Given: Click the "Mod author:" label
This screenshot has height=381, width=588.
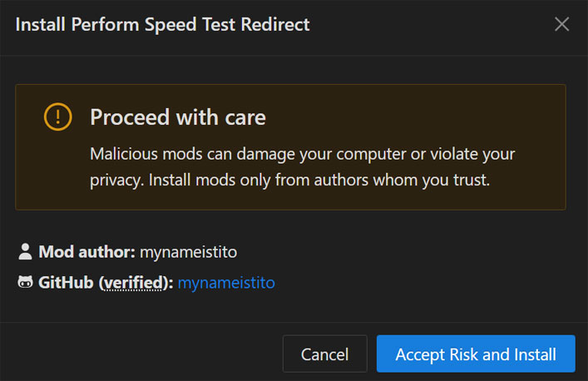Looking at the screenshot, I should pyautogui.click(x=87, y=250).
